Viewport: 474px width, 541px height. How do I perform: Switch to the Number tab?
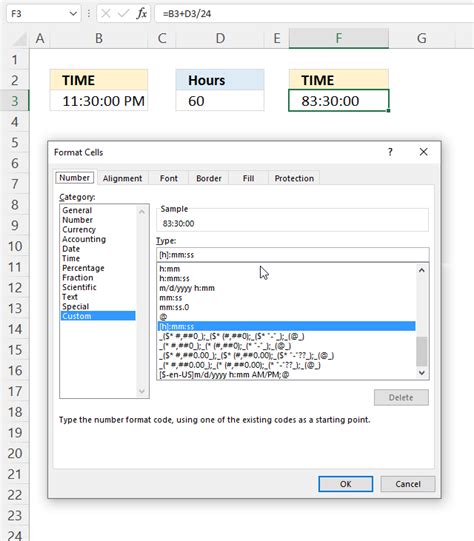(75, 178)
